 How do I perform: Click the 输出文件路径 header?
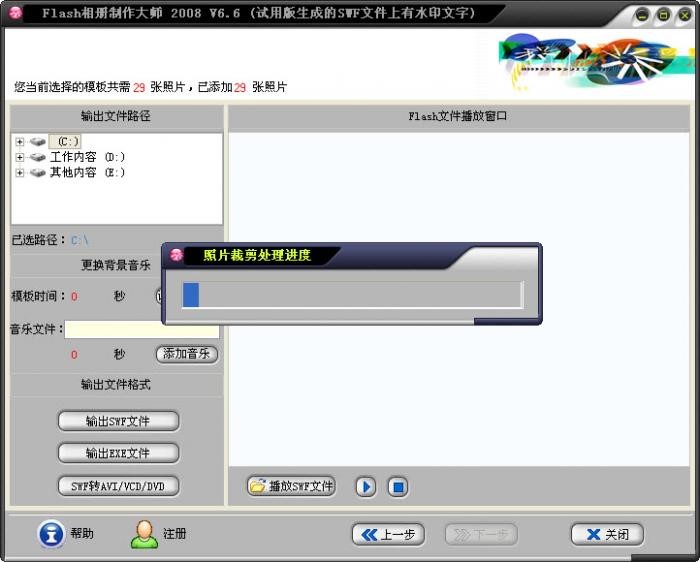click(x=116, y=116)
